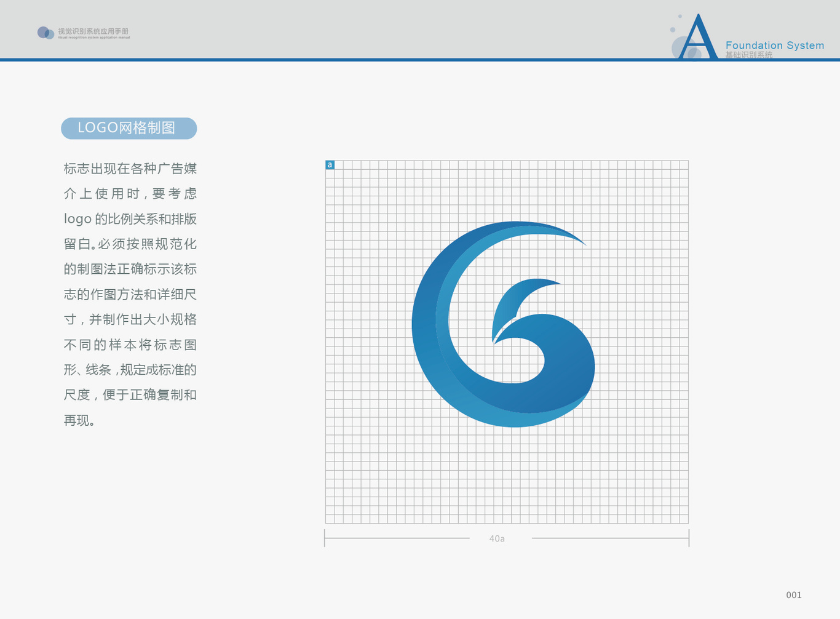Click the blue swirl logo graphic

pos(503,324)
